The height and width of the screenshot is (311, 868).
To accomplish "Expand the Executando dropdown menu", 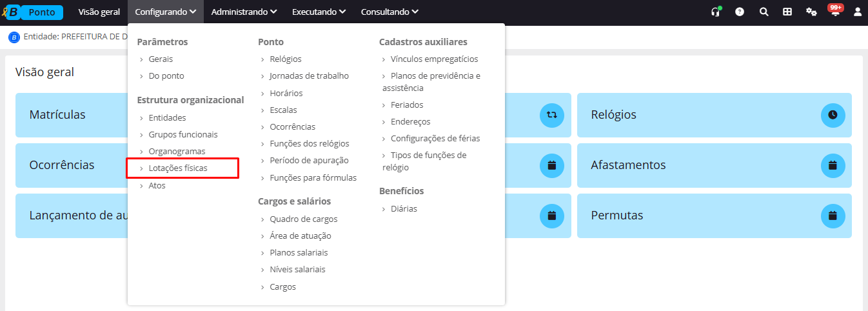I will (319, 12).
